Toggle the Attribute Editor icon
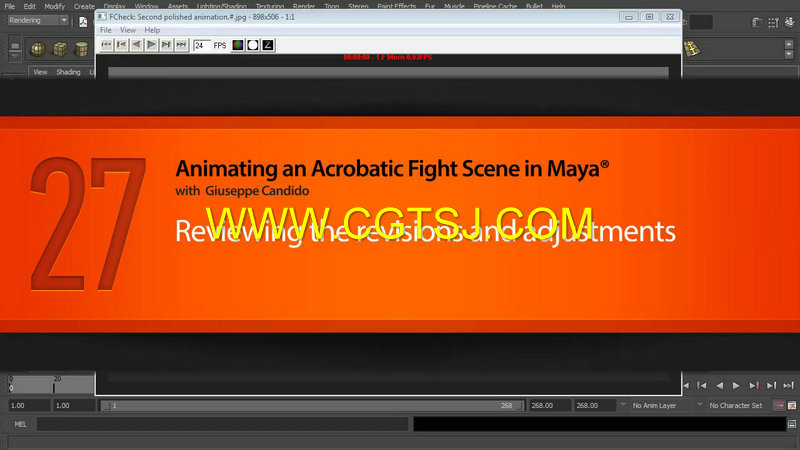The height and width of the screenshot is (450, 800). point(757,22)
